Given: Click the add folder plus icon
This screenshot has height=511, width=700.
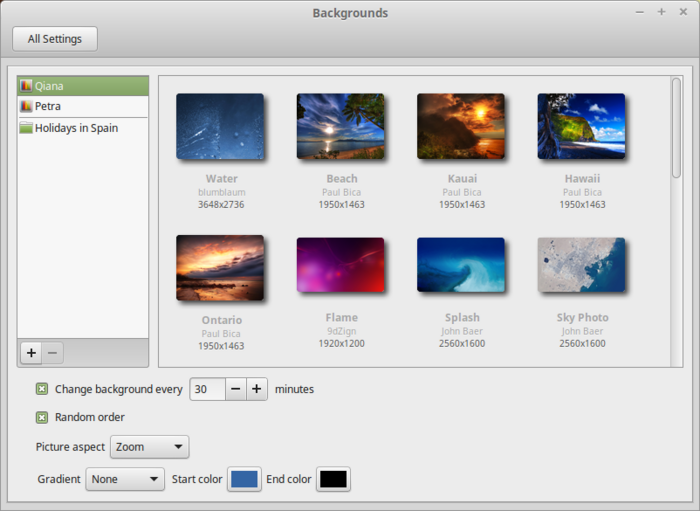Looking at the screenshot, I should 31,353.
